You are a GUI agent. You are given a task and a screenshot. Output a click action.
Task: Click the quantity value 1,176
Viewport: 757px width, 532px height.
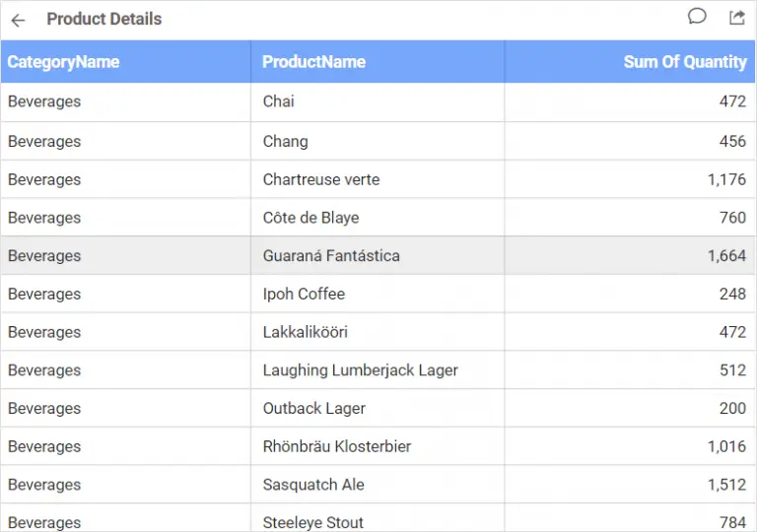(x=726, y=179)
